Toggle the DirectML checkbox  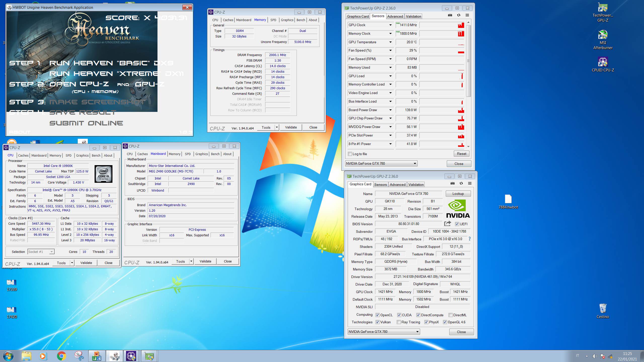(451, 315)
